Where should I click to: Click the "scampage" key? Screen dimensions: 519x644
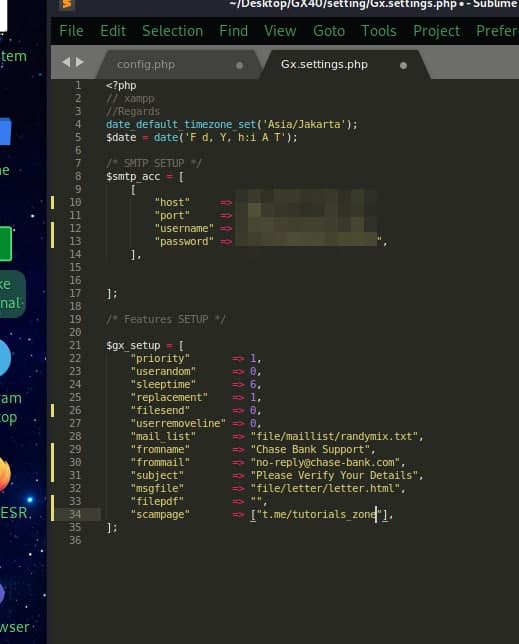(x=160, y=515)
